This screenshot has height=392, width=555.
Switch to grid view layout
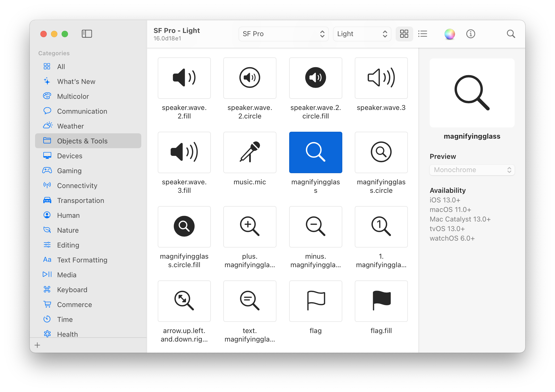tap(404, 34)
